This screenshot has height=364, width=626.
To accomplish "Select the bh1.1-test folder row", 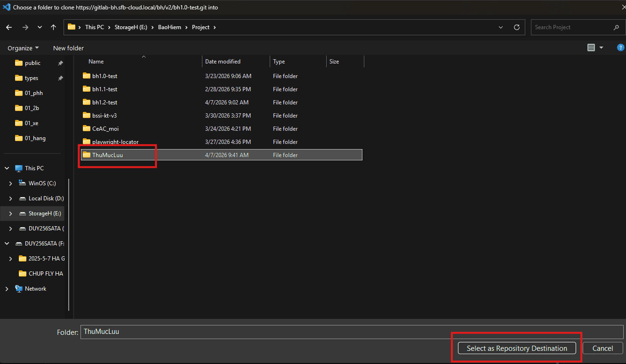I will point(222,89).
